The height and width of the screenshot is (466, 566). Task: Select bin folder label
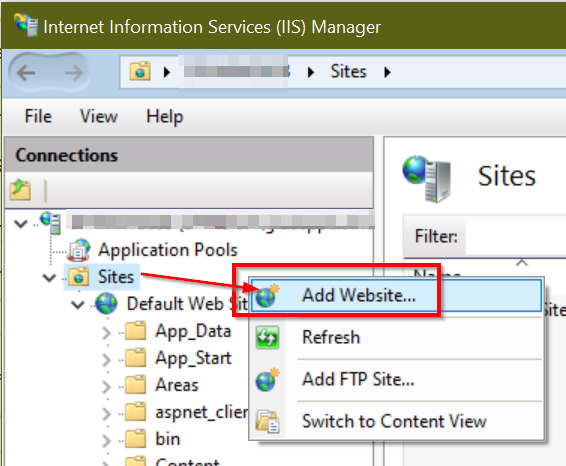point(167,439)
